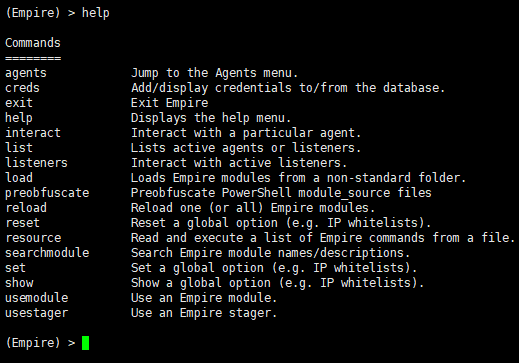Click the 'usemodule' command name
This screenshot has width=519, height=363.
[x=37, y=298]
